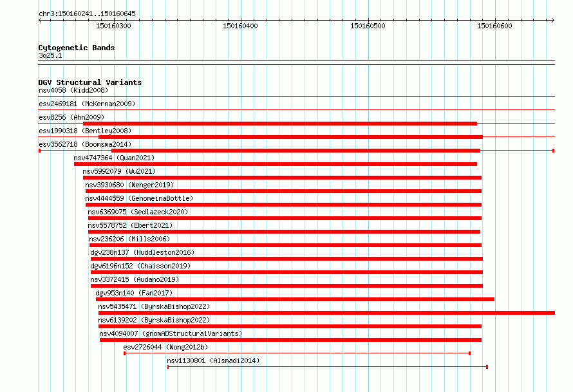Open variant nsv1130801 (Alsmadi2014) label
The width and height of the screenshot is (573, 392).
(213, 360)
